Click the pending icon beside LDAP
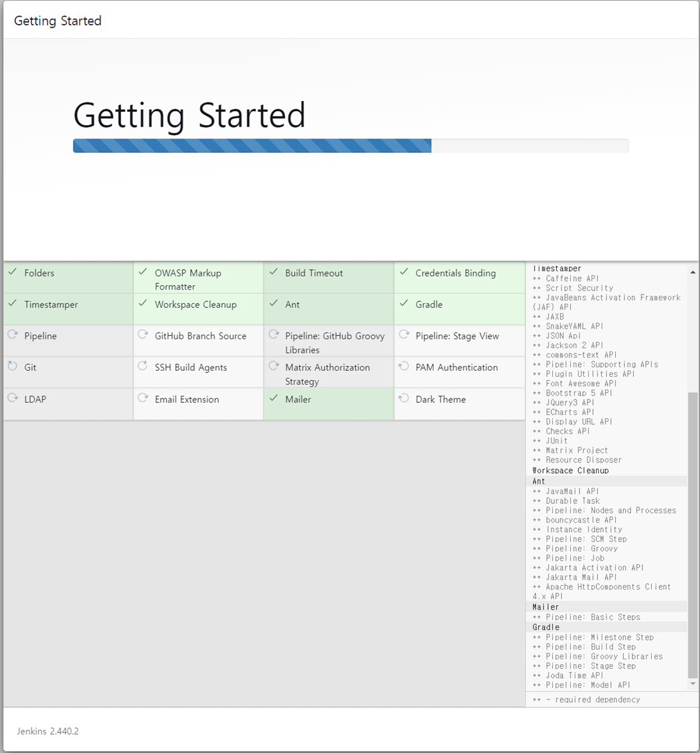Image resolution: width=700 pixels, height=753 pixels. point(13,398)
